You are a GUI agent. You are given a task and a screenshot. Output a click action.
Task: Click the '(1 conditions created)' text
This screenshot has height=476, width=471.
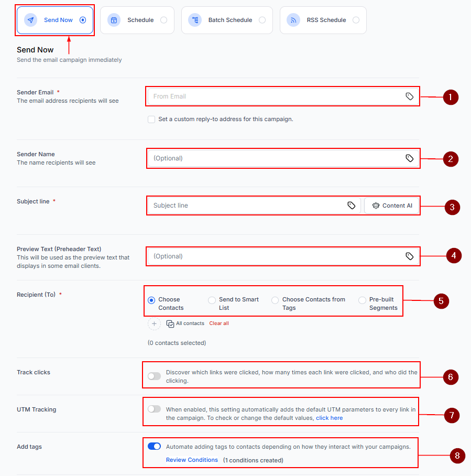pyautogui.click(x=253, y=460)
